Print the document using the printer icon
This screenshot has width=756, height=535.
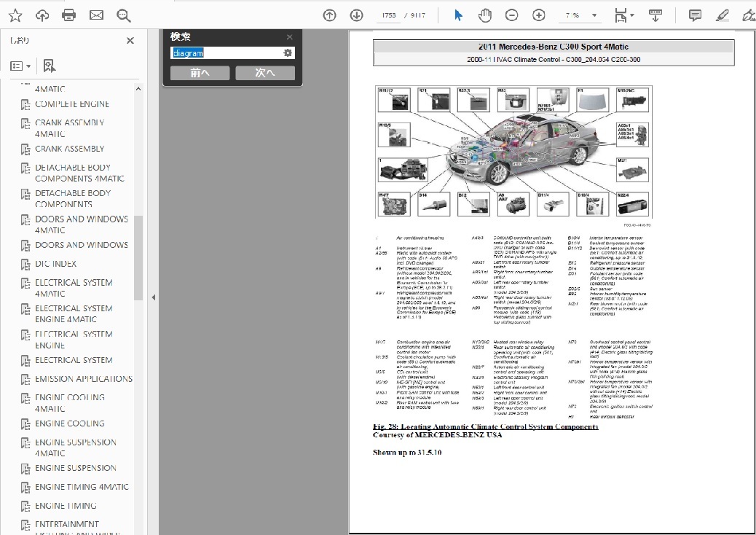tap(69, 15)
